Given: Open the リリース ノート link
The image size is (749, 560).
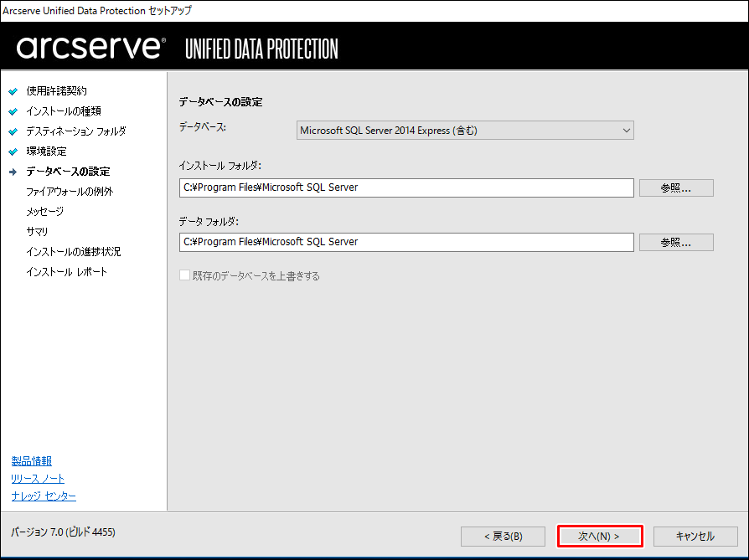Looking at the screenshot, I should pyautogui.click(x=38, y=478).
